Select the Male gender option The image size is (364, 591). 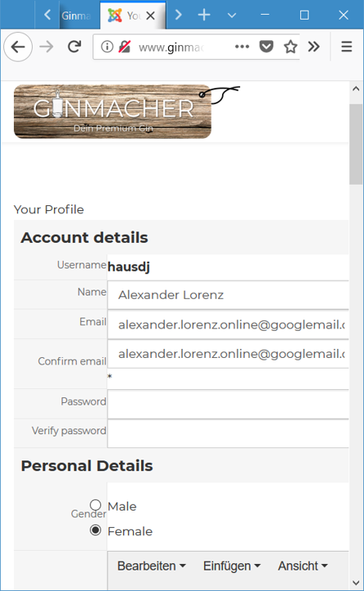[96, 505]
